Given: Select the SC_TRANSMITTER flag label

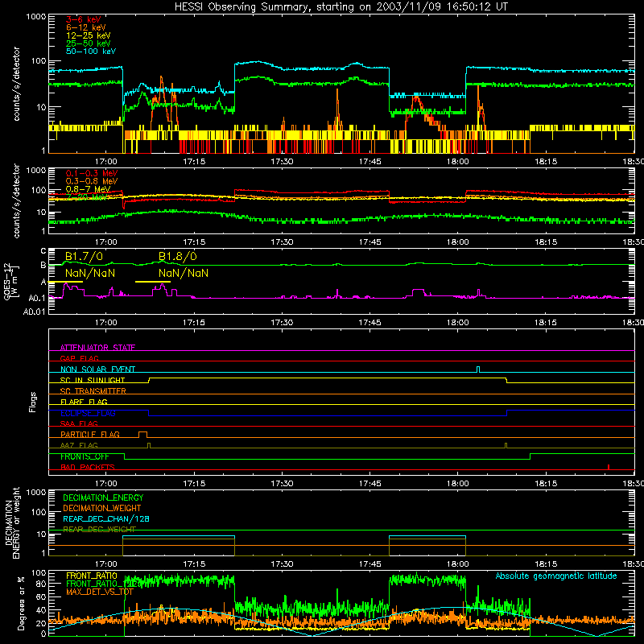Looking at the screenshot, I should (x=93, y=391).
